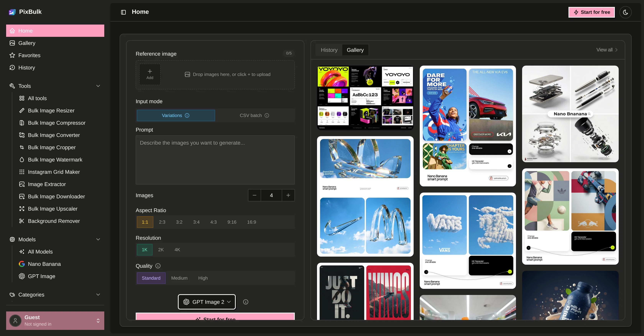Open Bulk Image Compressor tool
This screenshot has height=336, width=644.
point(60,123)
